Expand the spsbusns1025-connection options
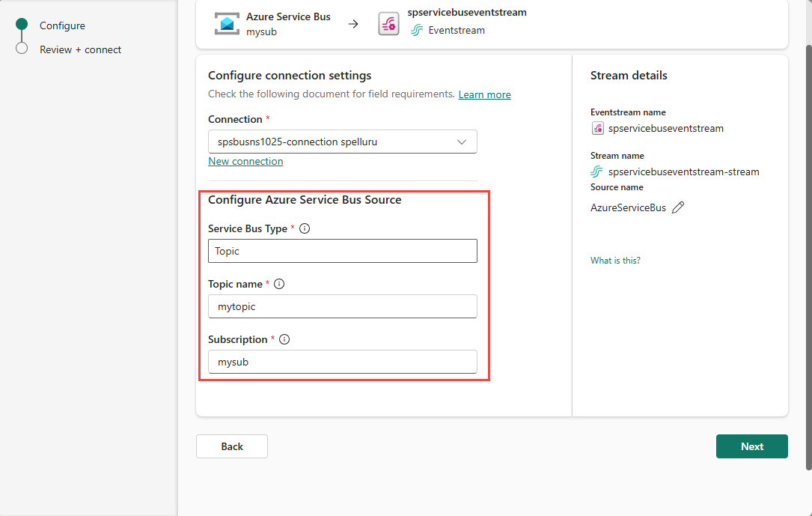 point(464,142)
